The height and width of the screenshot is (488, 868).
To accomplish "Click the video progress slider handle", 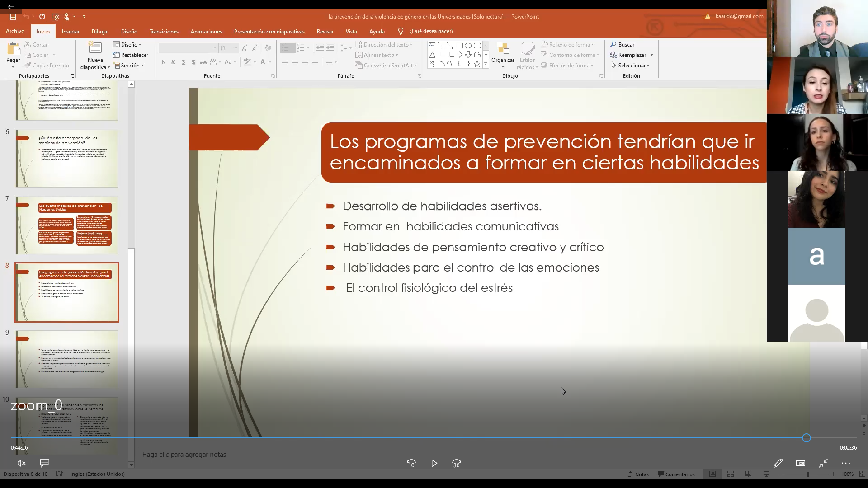I will click(807, 438).
